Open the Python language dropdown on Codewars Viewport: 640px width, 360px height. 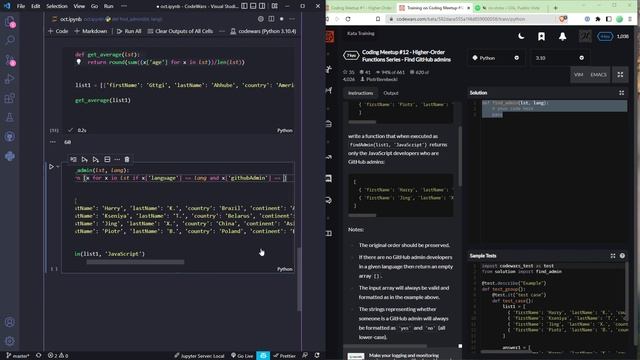click(495, 58)
